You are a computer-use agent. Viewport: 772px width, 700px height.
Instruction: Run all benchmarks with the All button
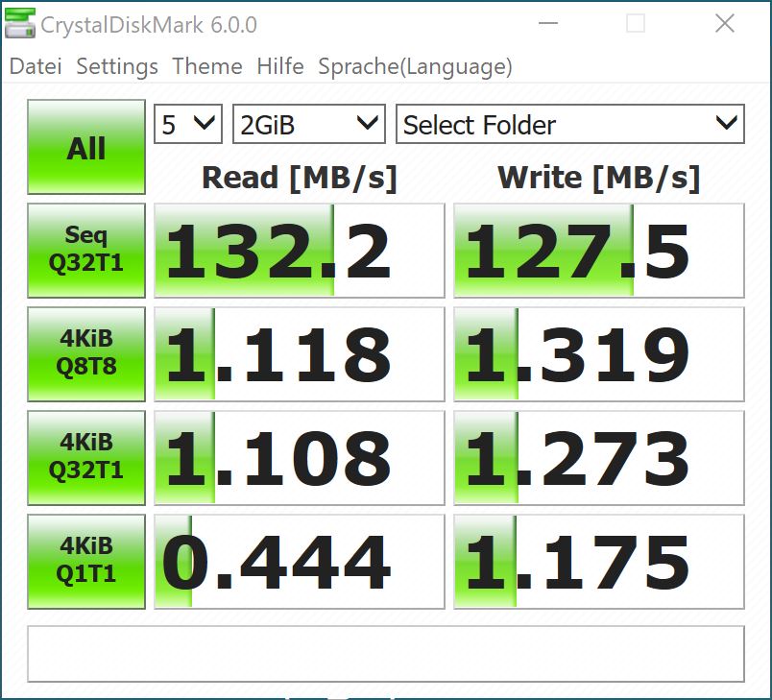click(x=86, y=147)
